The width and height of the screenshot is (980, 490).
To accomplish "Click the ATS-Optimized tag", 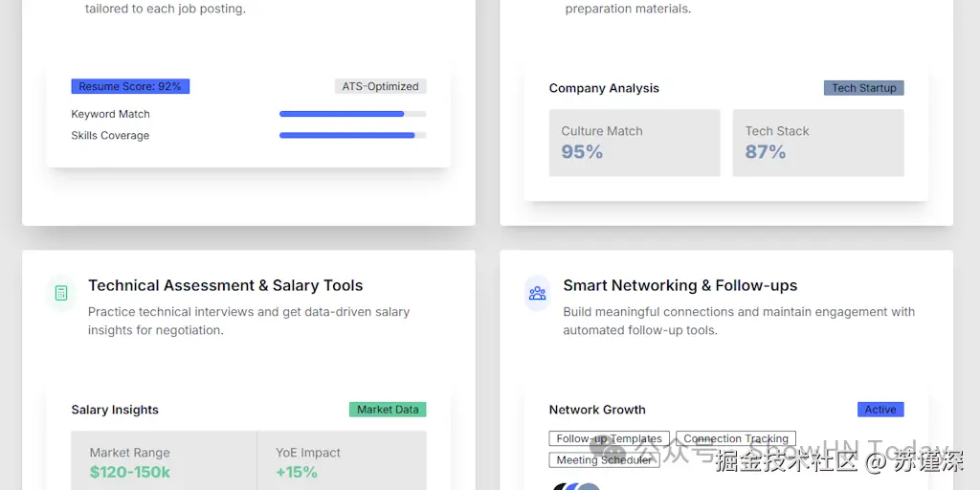I will pyautogui.click(x=380, y=86).
